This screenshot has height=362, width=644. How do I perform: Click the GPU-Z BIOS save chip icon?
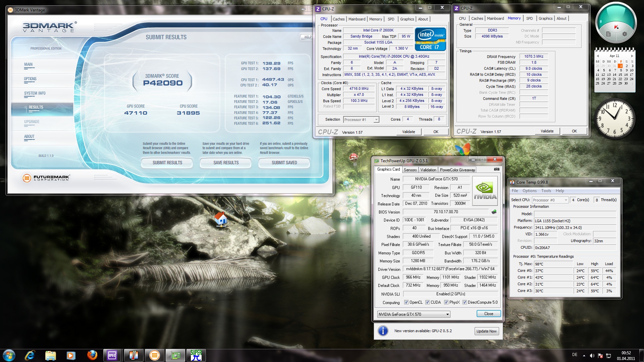pyautogui.click(x=494, y=212)
